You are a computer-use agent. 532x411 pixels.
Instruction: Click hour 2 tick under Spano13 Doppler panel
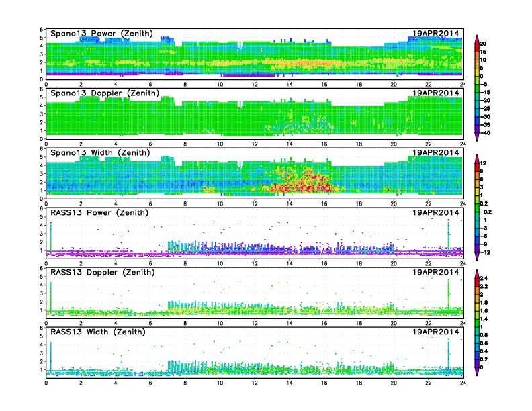81,144
